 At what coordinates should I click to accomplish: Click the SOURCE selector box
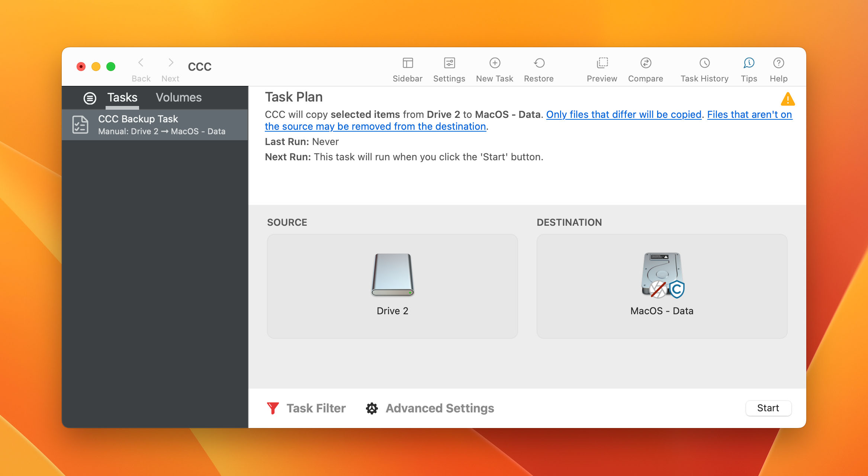pyautogui.click(x=393, y=286)
